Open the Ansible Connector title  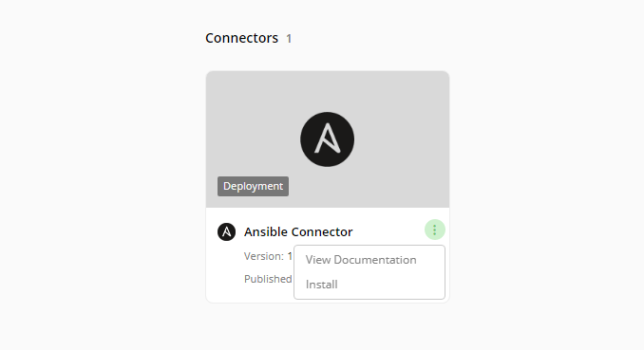pos(298,231)
